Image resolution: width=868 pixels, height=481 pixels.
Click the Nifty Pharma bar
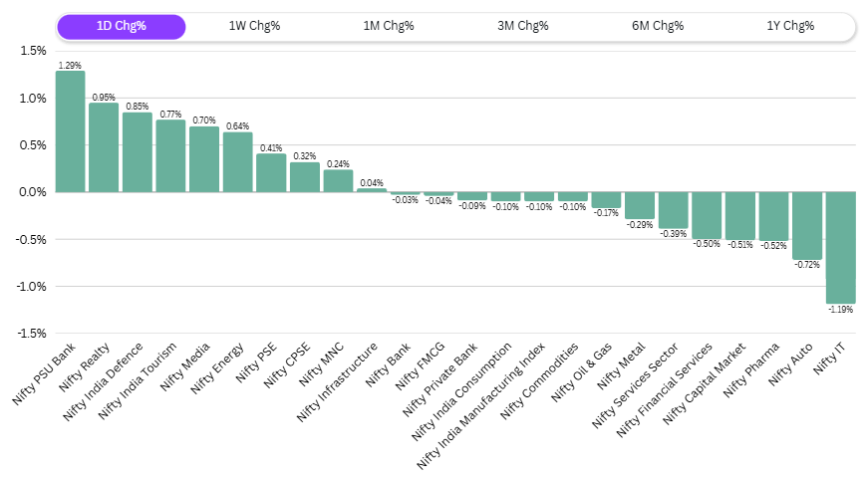(x=773, y=216)
